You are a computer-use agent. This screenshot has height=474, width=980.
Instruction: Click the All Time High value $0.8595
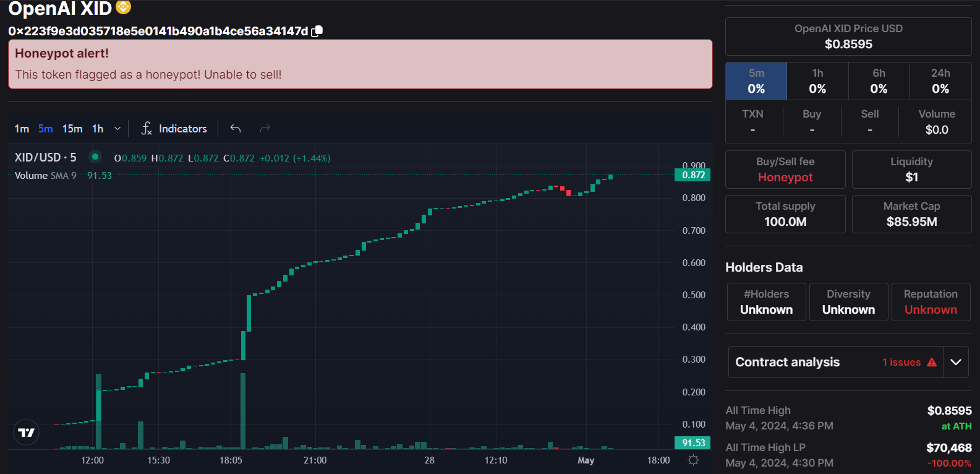949,411
